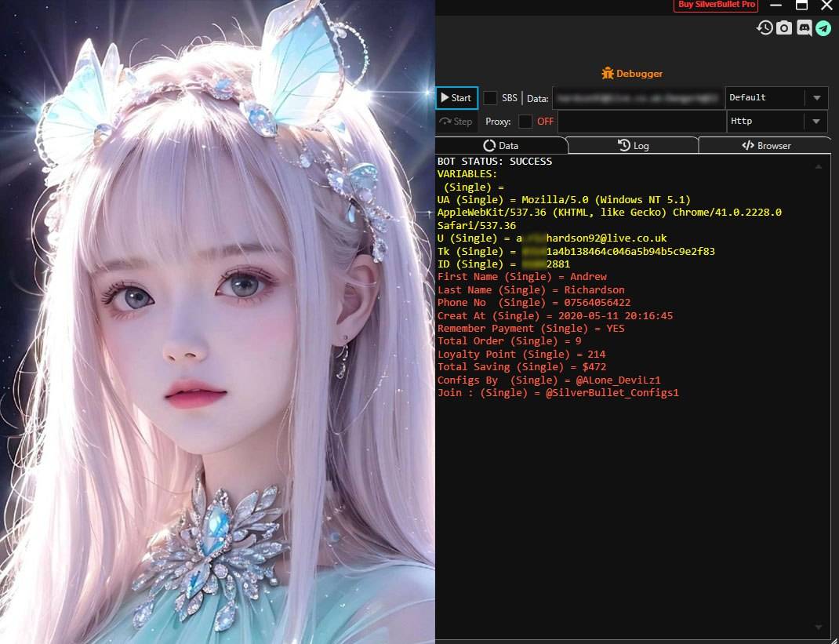Open the history clock icon
Image resolution: width=839 pixels, height=644 pixels.
765,27
